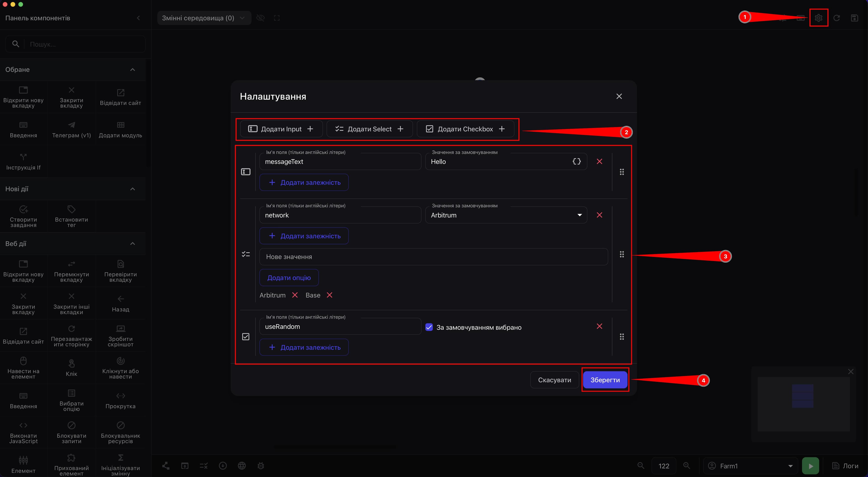Remove the Arbitrum option
The image size is (868, 477).
[x=295, y=295]
